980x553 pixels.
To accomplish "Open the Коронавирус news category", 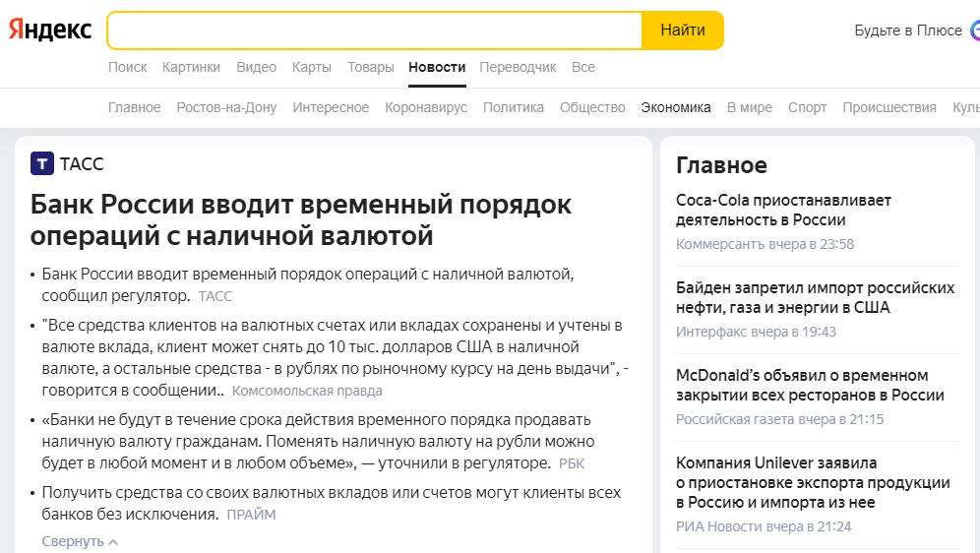I will (x=426, y=107).
